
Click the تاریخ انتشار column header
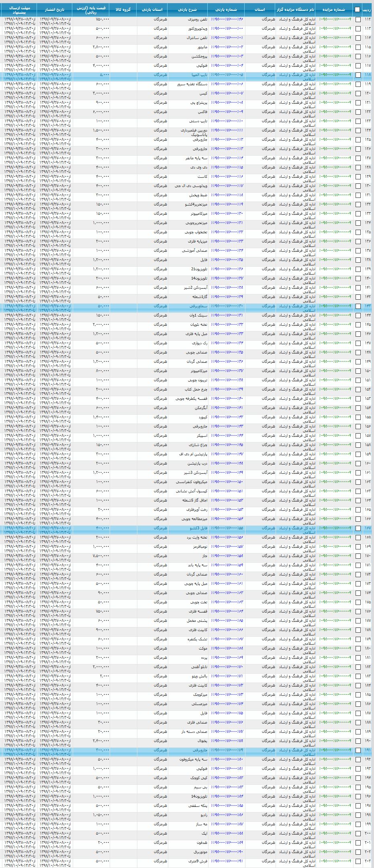tap(54, 10)
